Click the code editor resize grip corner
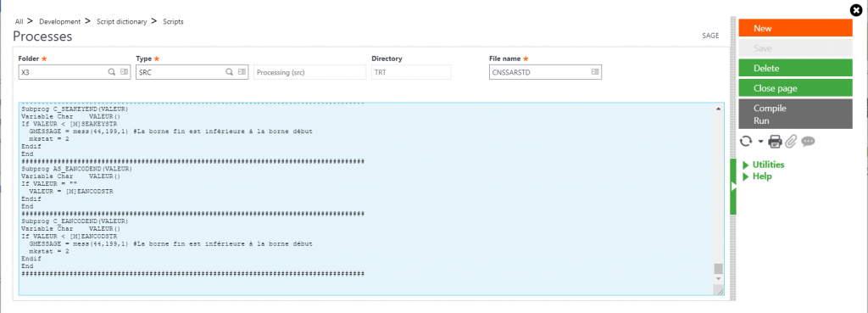868x313 pixels. 719,290
